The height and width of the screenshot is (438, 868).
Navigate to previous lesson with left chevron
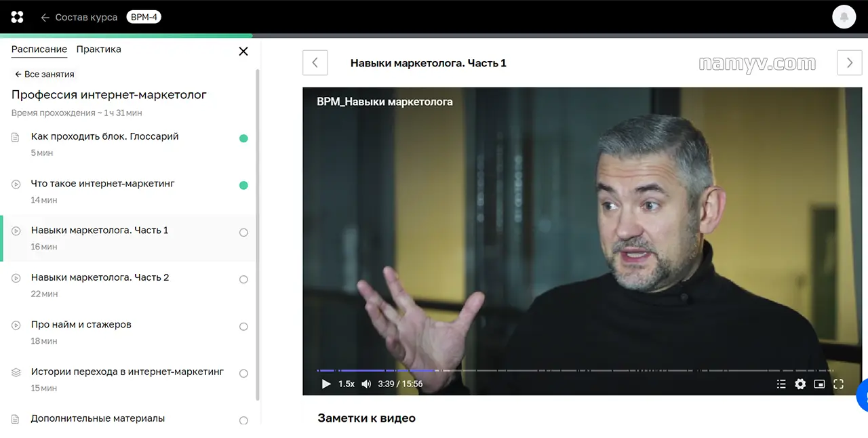tap(315, 62)
